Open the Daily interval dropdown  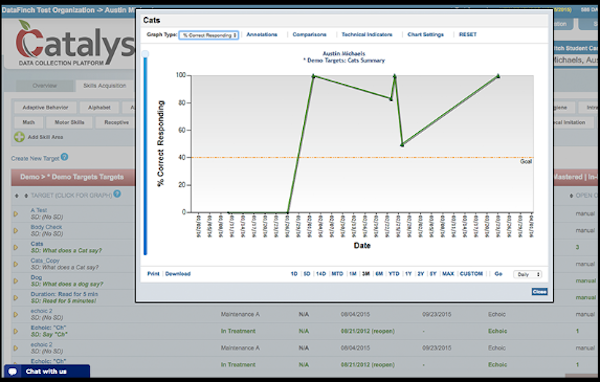[528, 274]
